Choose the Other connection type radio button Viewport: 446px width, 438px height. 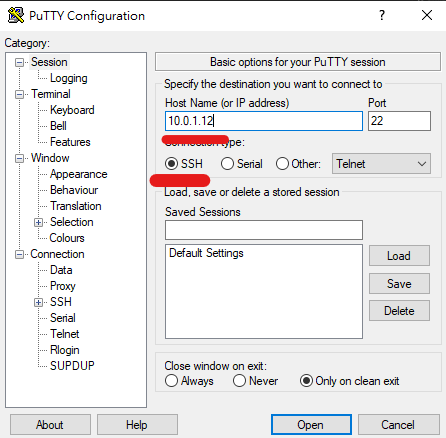[x=282, y=164]
